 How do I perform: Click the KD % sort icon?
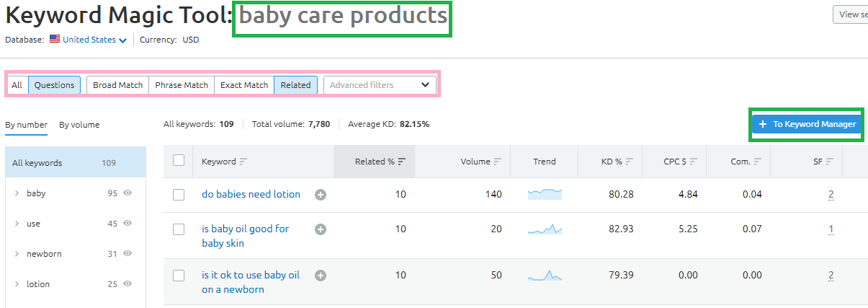(630, 162)
